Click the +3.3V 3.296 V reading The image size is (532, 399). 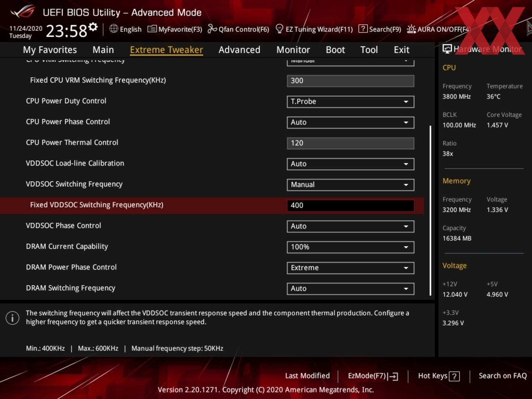point(453,323)
